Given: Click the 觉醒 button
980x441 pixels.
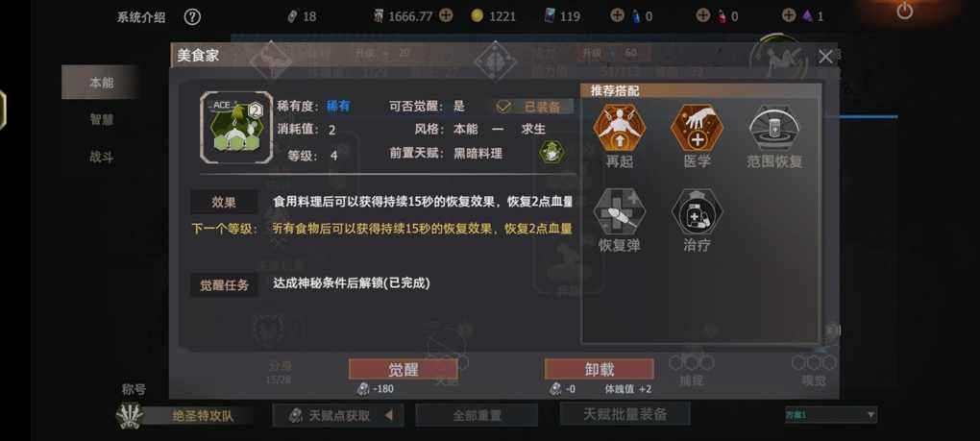Looking at the screenshot, I should pos(404,369).
